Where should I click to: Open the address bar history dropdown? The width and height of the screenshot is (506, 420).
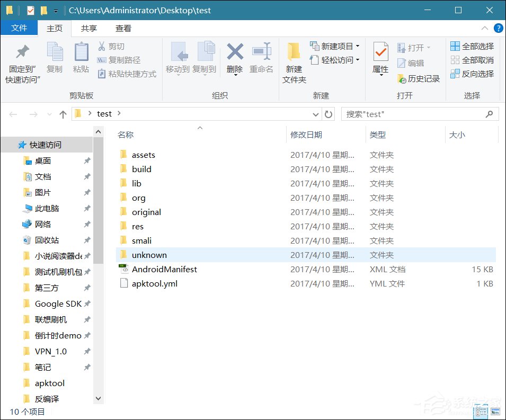(x=316, y=113)
